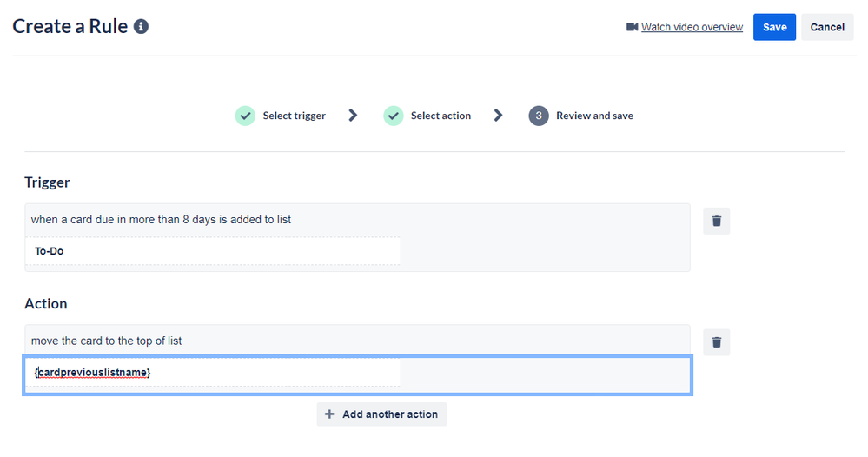Delete the action with its trash icon
This screenshot has width=868, height=457.
tap(716, 342)
